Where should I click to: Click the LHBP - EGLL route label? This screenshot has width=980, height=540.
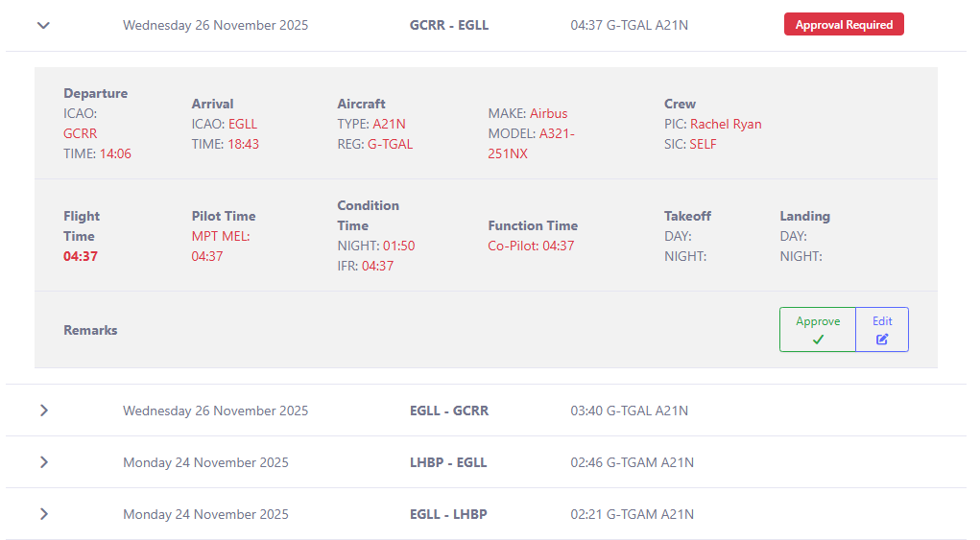pyautogui.click(x=448, y=462)
